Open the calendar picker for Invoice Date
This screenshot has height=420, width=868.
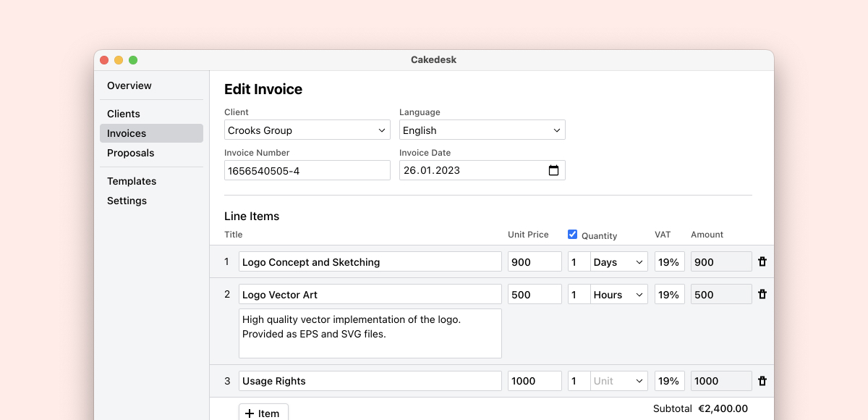point(553,171)
